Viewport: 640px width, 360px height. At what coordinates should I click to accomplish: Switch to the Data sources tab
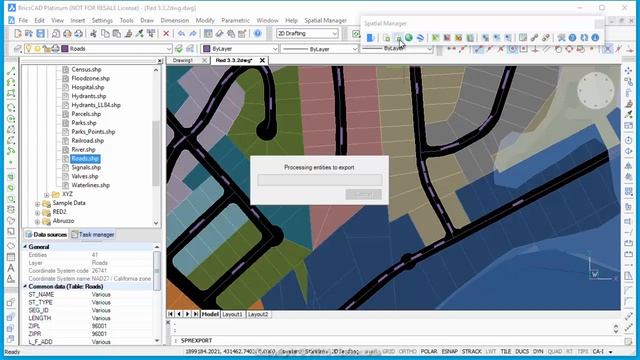click(x=46, y=235)
